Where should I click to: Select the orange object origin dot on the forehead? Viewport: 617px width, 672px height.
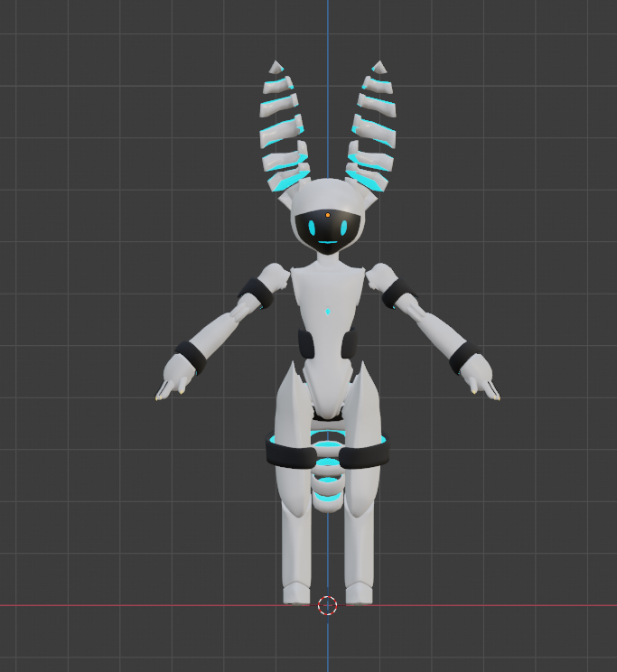[328, 215]
